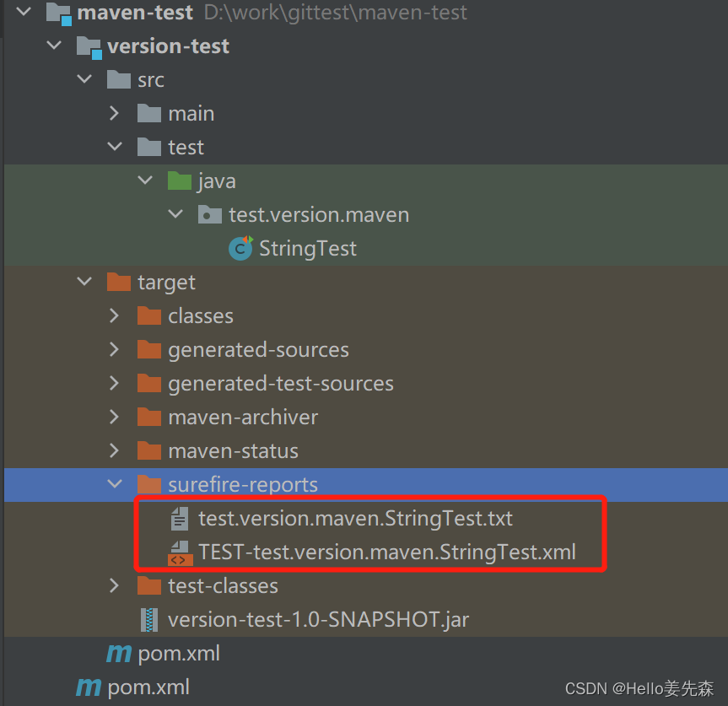Click the maven-test project icon

pyautogui.click(x=58, y=13)
